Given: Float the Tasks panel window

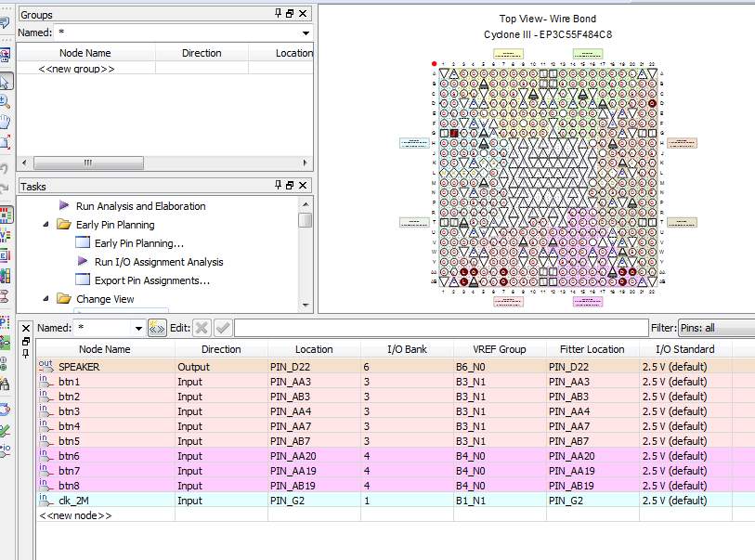Looking at the screenshot, I should click(x=290, y=186).
